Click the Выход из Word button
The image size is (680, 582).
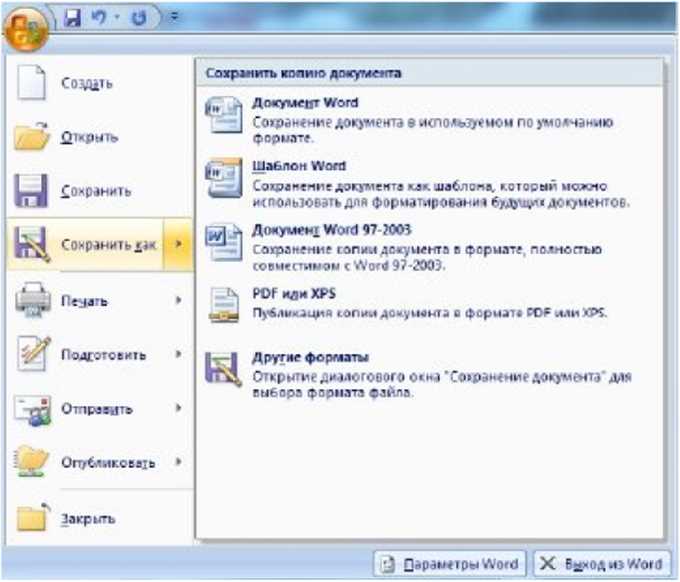pos(602,563)
